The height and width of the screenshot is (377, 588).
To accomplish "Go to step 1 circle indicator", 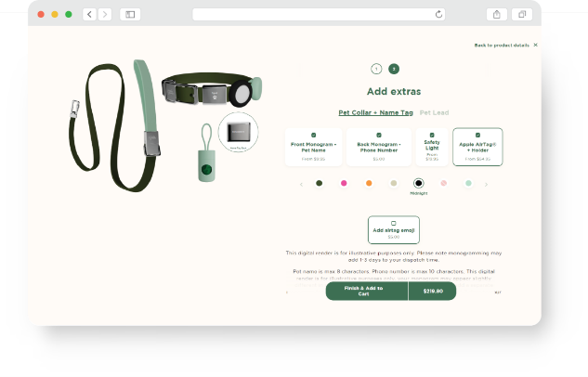I will pyautogui.click(x=376, y=69).
